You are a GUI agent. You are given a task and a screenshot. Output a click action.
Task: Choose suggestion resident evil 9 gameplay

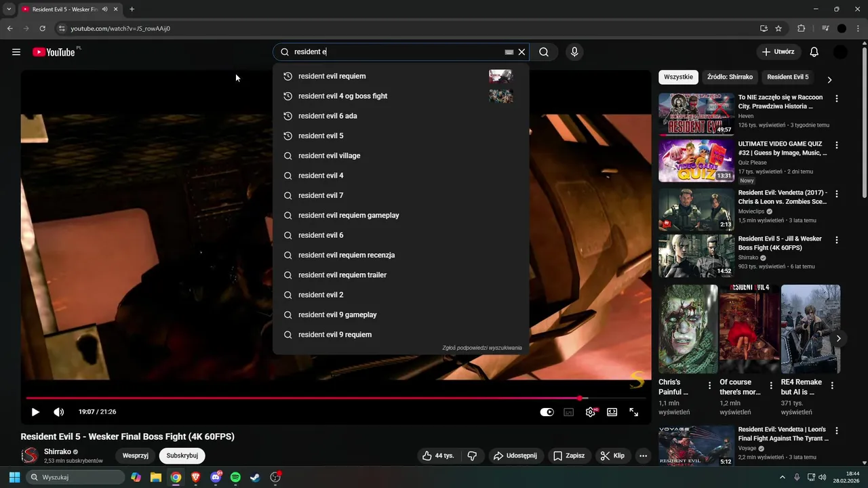(x=401, y=315)
